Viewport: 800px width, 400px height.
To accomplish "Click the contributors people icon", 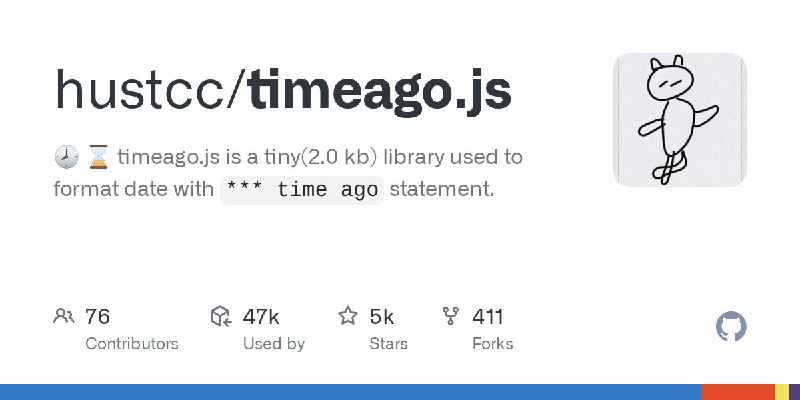I will [64, 316].
